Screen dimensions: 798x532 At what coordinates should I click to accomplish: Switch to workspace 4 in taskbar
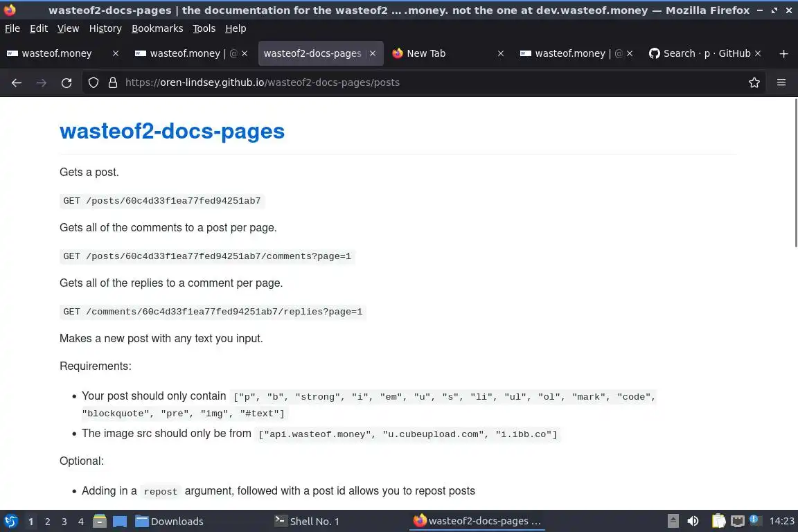coord(81,522)
